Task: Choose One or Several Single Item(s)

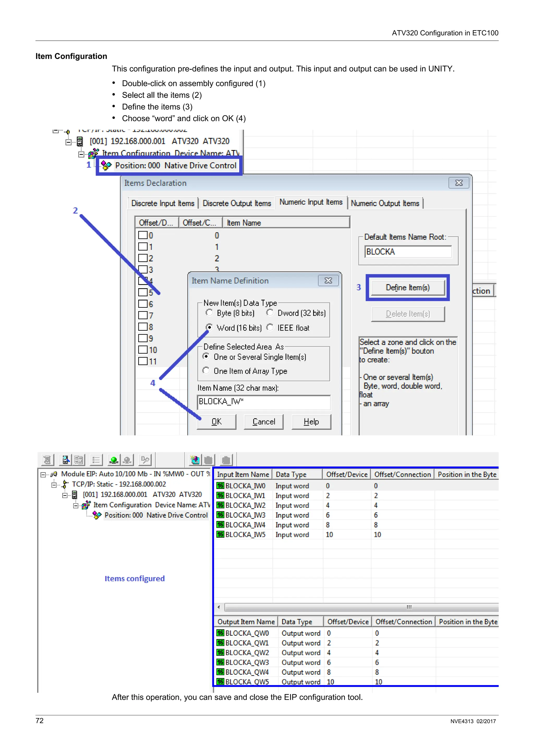Action: [206, 356]
